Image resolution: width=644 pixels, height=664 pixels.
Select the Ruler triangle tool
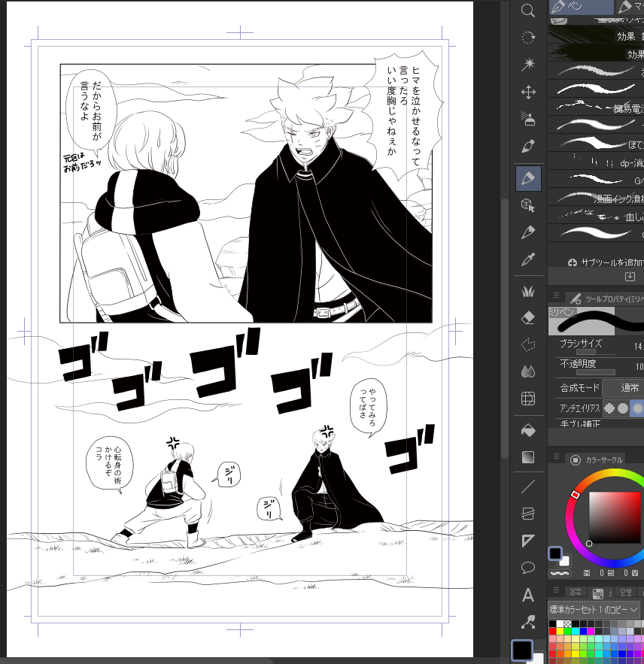(x=528, y=541)
